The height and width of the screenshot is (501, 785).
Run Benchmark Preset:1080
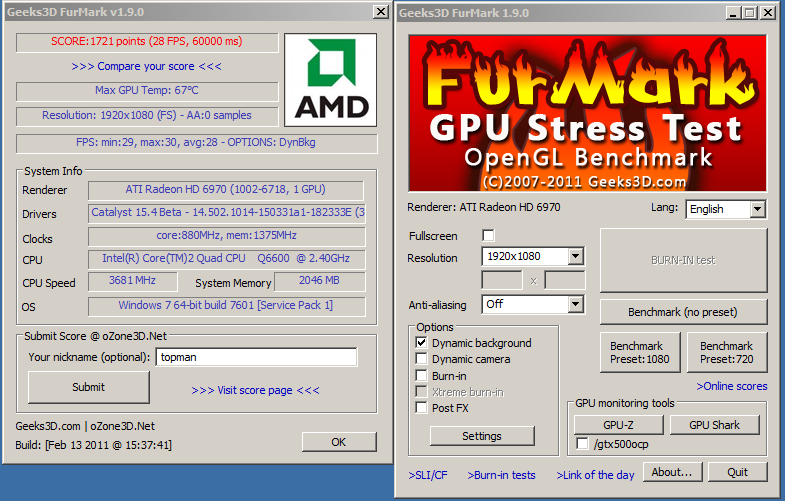pyautogui.click(x=640, y=352)
